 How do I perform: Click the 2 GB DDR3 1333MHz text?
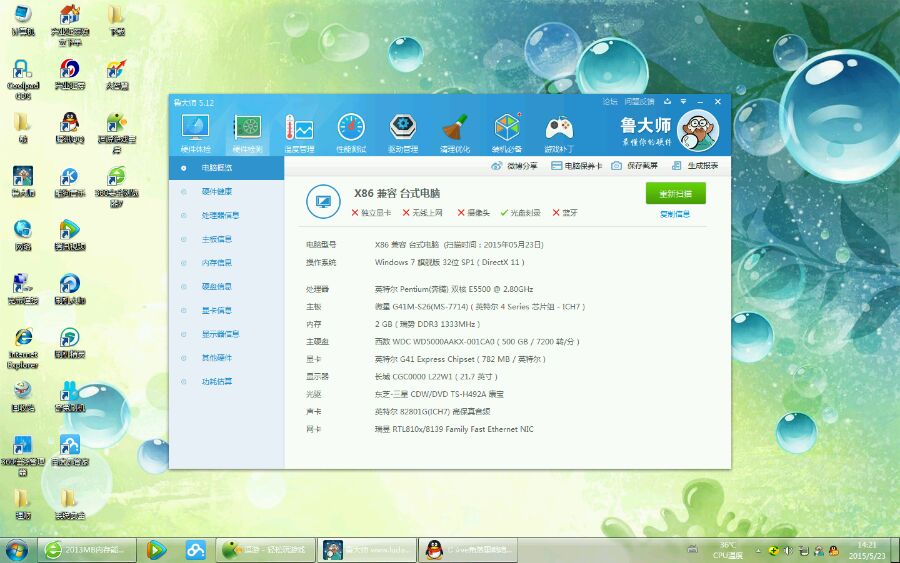tap(428, 324)
